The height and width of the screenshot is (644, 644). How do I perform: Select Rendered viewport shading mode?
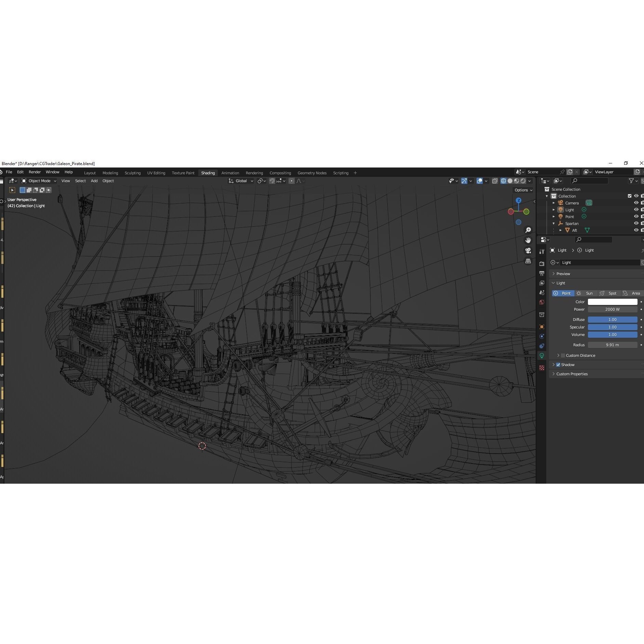pos(523,181)
